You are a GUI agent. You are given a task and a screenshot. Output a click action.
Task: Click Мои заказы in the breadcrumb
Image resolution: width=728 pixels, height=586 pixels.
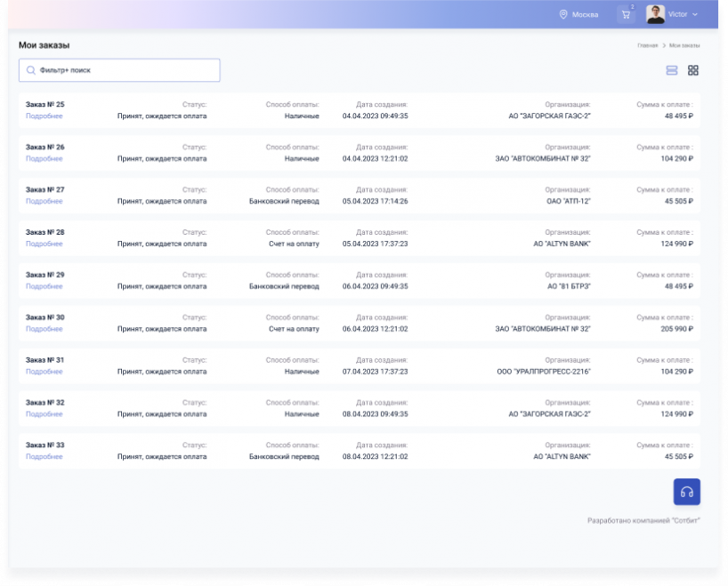tap(684, 44)
